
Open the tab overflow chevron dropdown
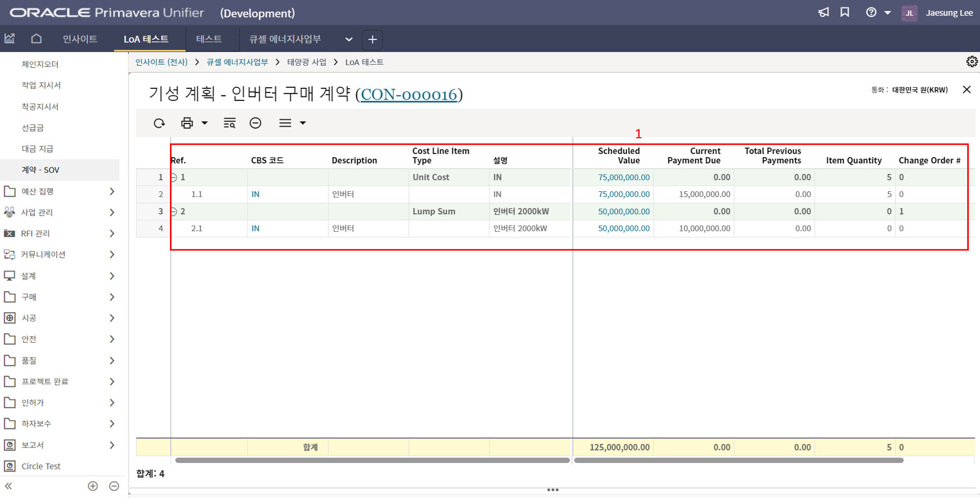(349, 39)
